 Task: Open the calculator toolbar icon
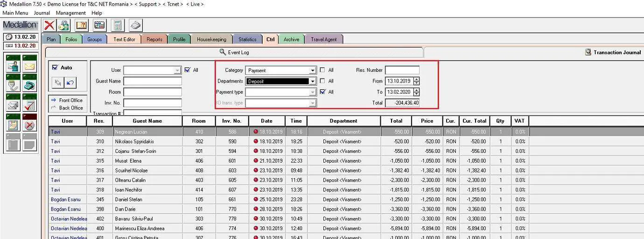point(118,25)
